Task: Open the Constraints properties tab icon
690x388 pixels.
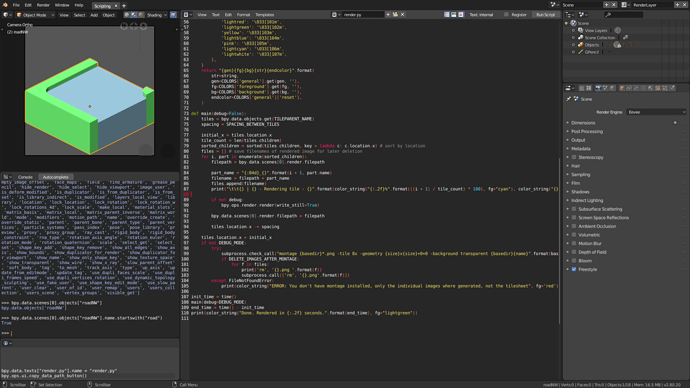Action: click(x=629, y=88)
